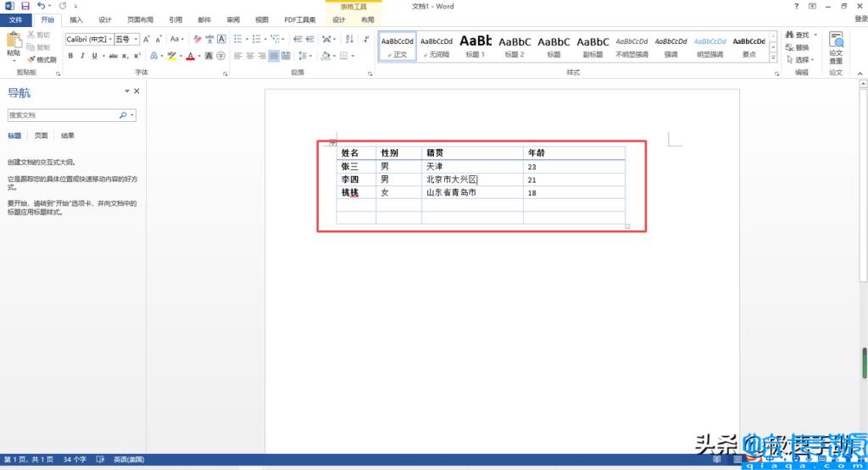The height and width of the screenshot is (470, 868).
Task: Click the paragraph shading paint bucket
Action: coord(325,56)
